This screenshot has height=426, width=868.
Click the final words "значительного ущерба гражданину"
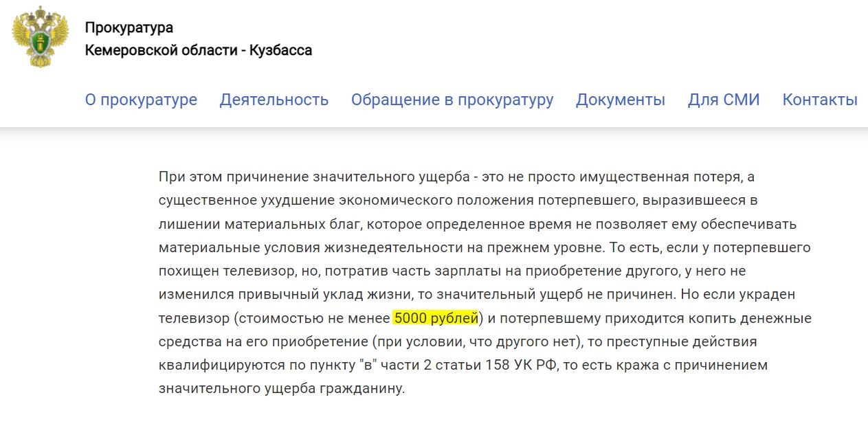click(x=282, y=389)
